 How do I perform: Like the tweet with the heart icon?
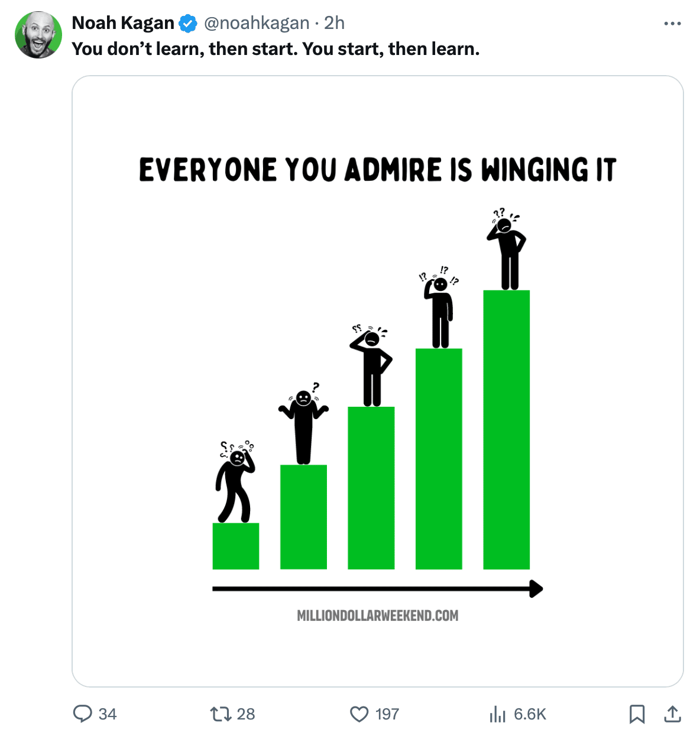[359, 714]
